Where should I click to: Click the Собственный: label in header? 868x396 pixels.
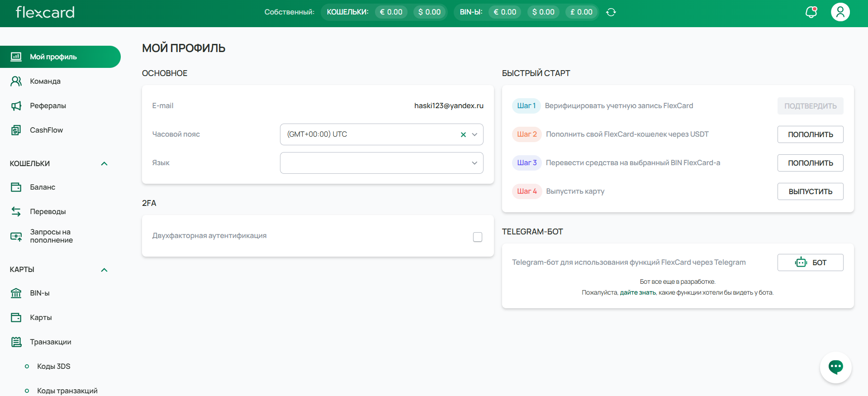289,12
